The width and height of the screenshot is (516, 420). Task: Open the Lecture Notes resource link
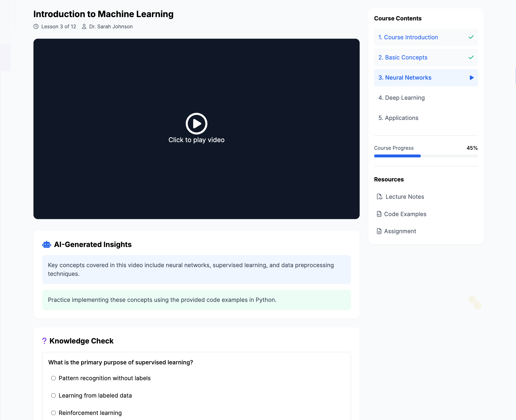404,197
